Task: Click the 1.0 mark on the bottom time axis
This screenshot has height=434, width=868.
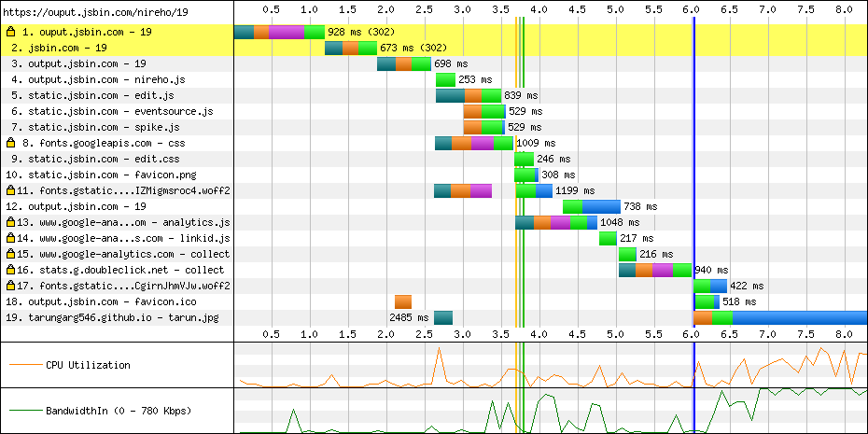Action: pyautogui.click(x=310, y=334)
